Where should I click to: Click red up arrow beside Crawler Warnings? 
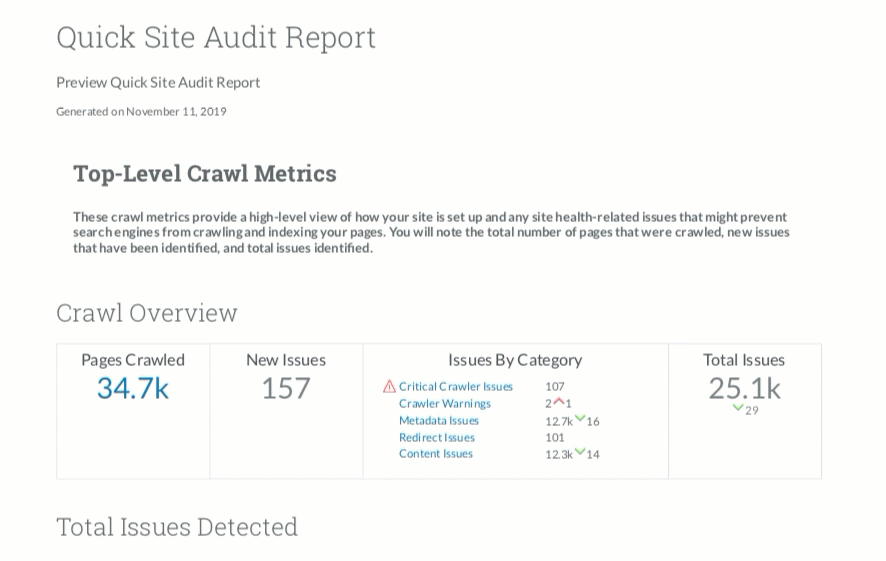(x=559, y=402)
